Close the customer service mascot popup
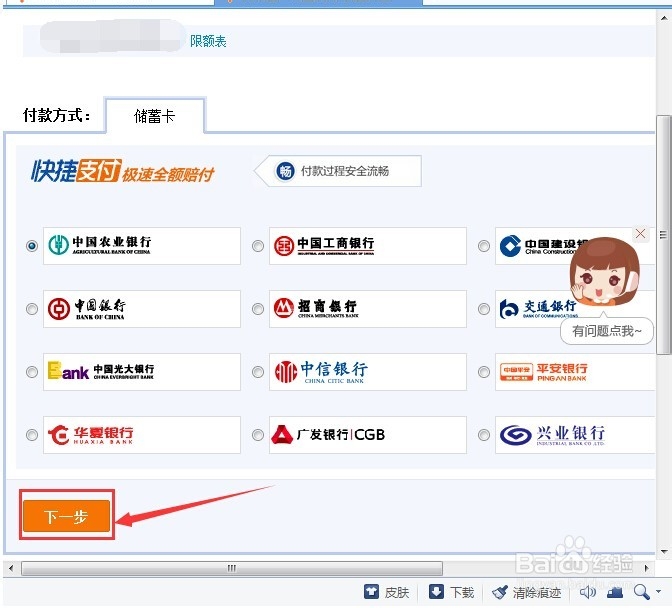The height and width of the screenshot is (608, 672). click(x=640, y=234)
